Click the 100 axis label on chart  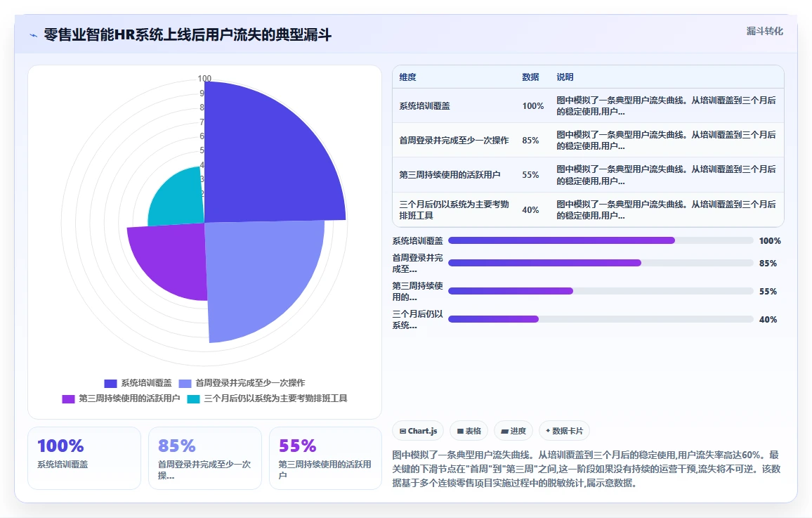coord(204,79)
